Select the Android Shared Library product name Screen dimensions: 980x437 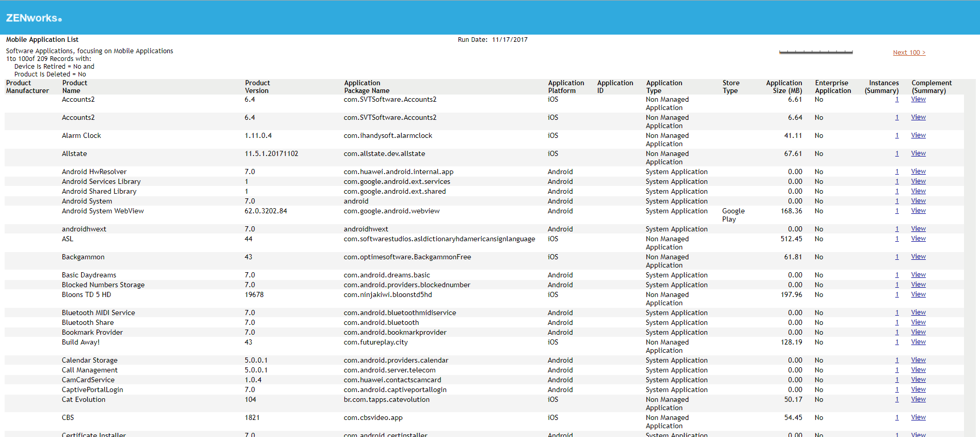99,192
